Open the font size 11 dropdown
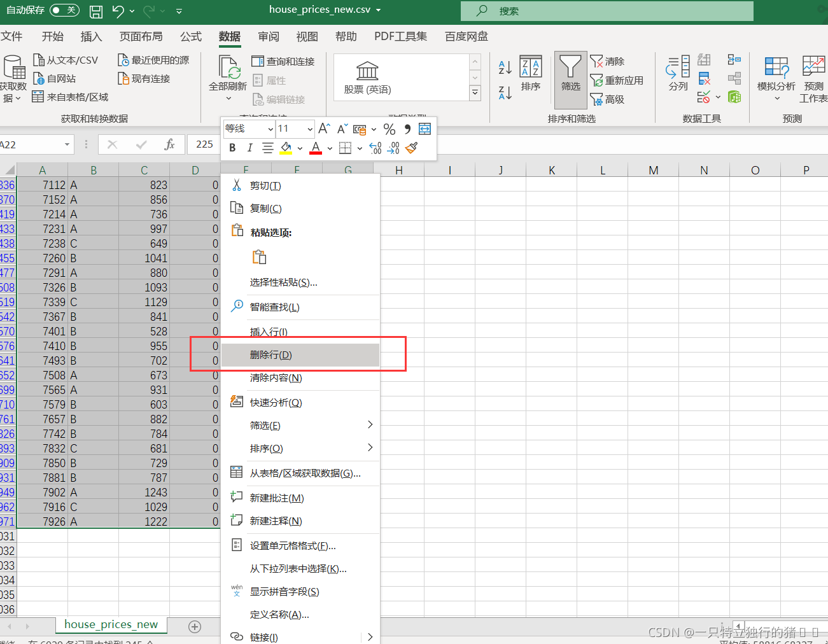This screenshot has height=644, width=828. [x=310, y=129]
